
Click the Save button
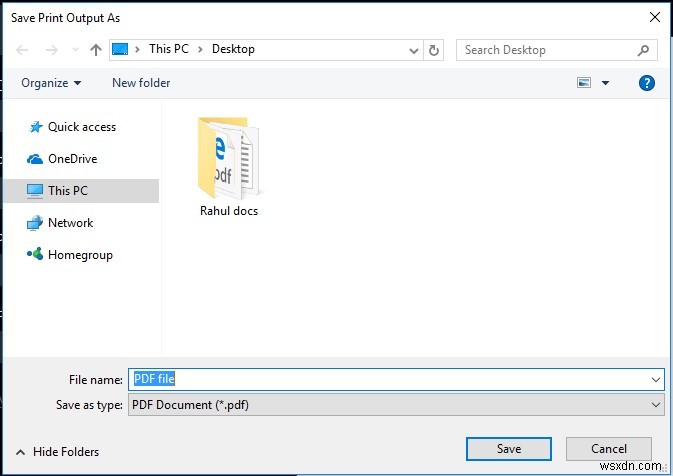509,449
